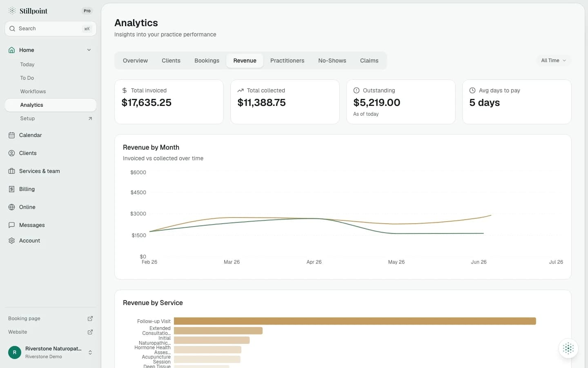Viewport: 588px width, 368px height.
Task: Open the Claims tab
Action: [369, 61]
